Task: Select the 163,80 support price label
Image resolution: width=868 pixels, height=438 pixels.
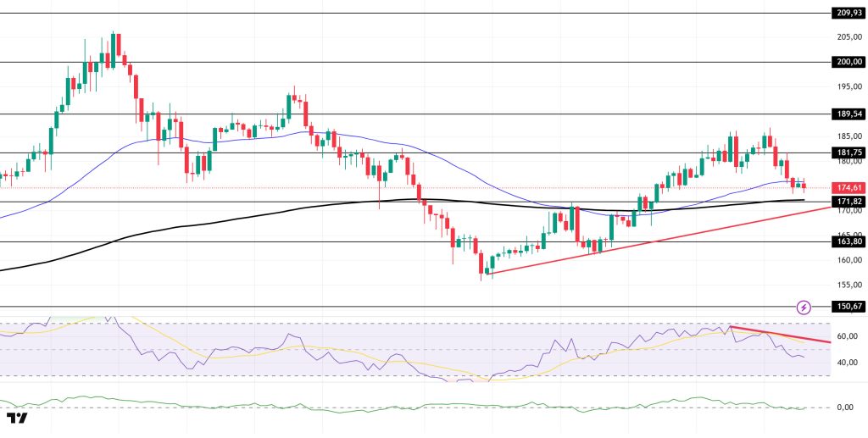Action: point(848,241)
